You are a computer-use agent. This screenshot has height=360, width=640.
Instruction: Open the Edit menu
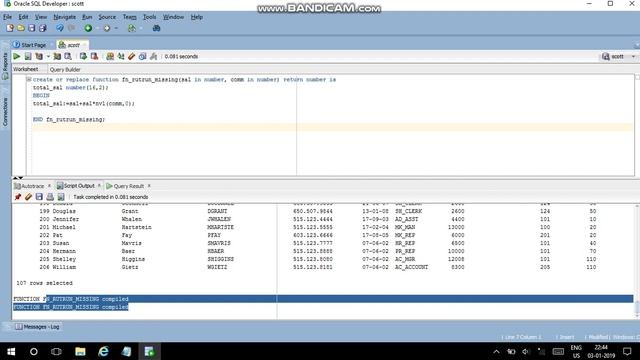[23, 17]
